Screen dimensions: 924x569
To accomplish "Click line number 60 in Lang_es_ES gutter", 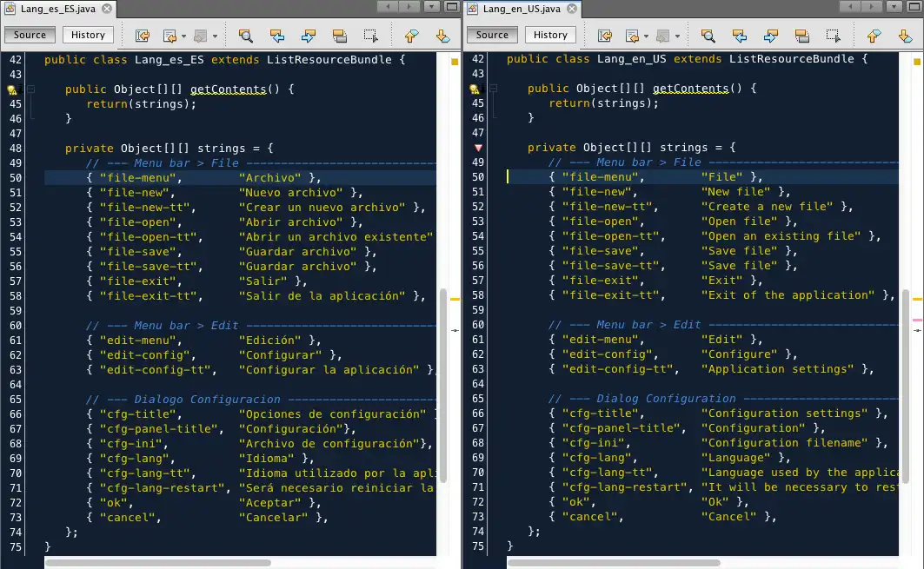I will (16, 326).
